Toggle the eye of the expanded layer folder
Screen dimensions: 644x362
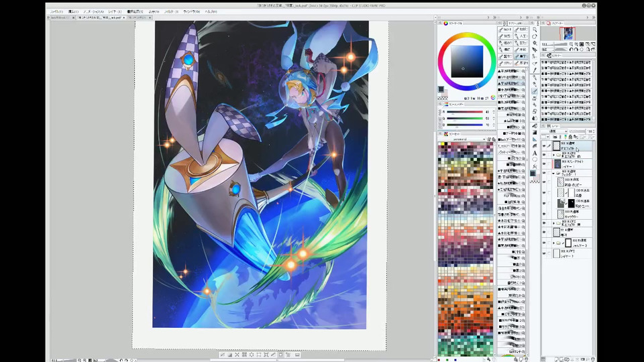coord(544,173)
